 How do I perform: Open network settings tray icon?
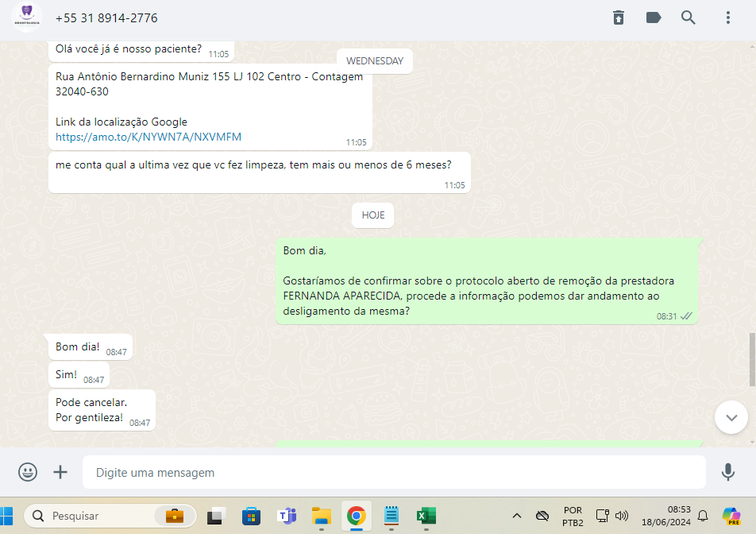[602, 516]
